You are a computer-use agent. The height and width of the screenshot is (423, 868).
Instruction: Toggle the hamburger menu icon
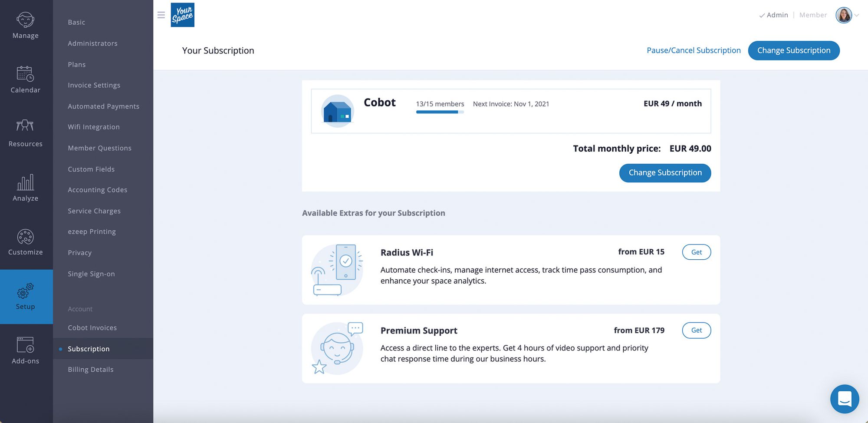coord(161,15)
